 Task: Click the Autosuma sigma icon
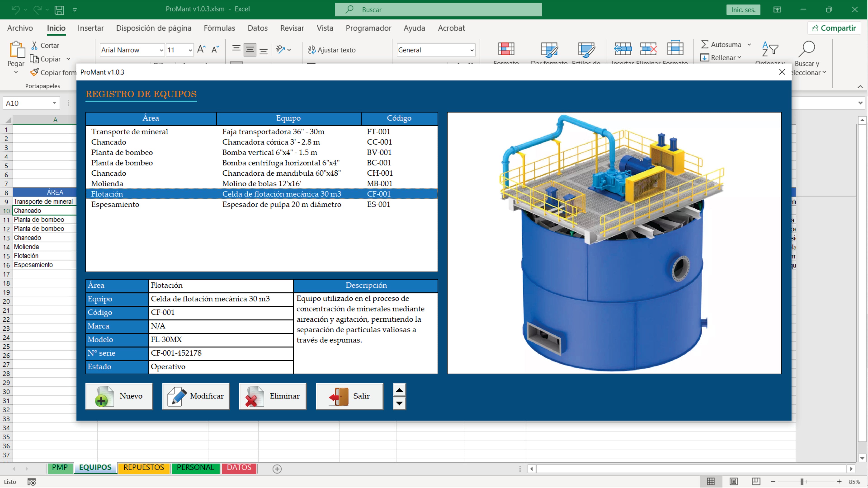pos(705,45)
